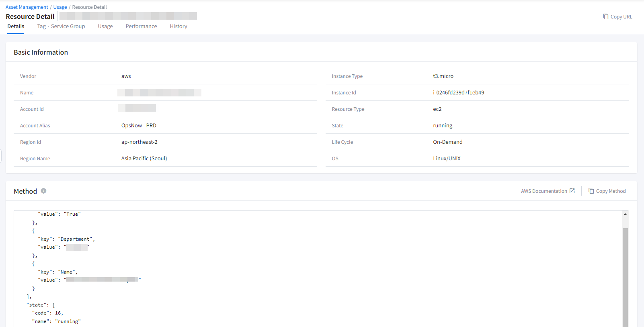The width and height of the screenshot is (644, 327).
Task: Navigate to Asset Management breadcrumb link
Action: tap(27, 7)
